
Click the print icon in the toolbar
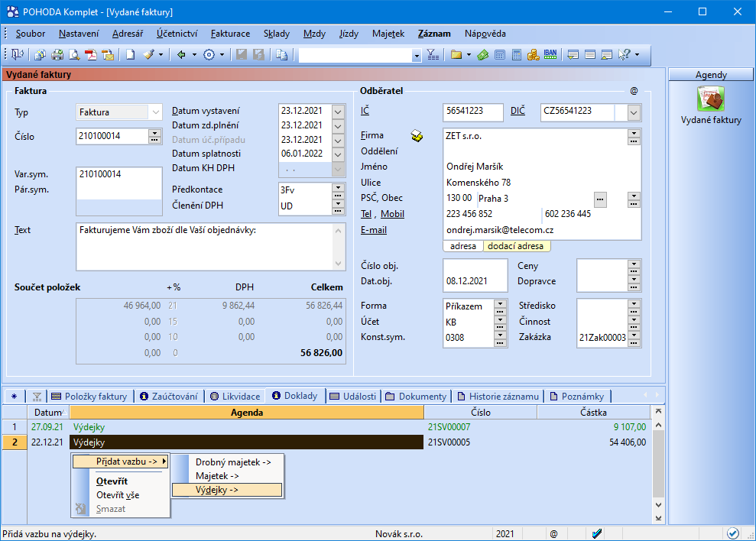[x=57, y=55]
